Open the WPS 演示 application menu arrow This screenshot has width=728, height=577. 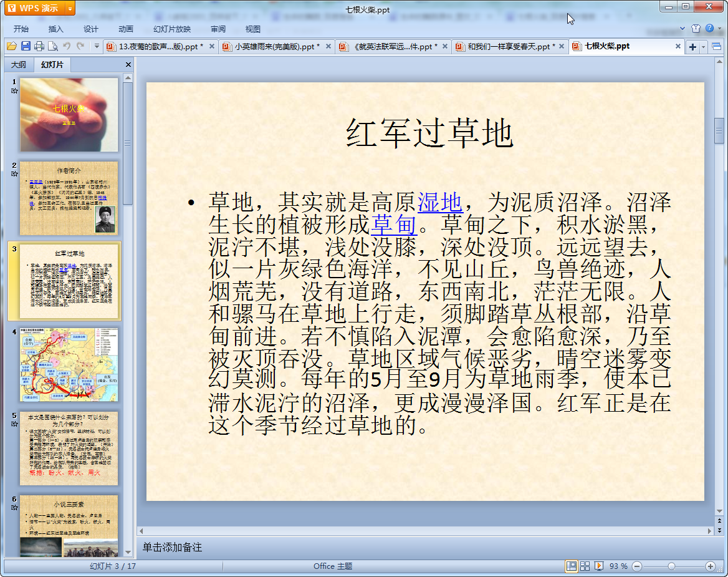pos(70,8)
